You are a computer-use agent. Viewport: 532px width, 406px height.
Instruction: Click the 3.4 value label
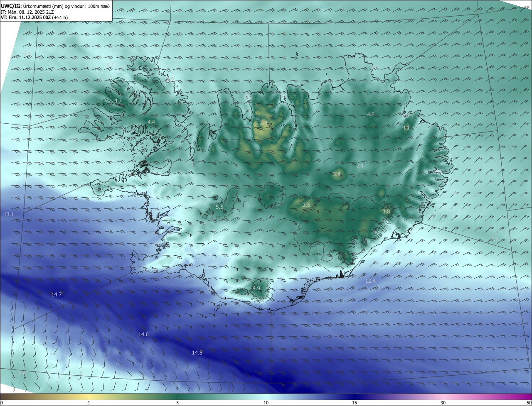[x=337, y=174]
